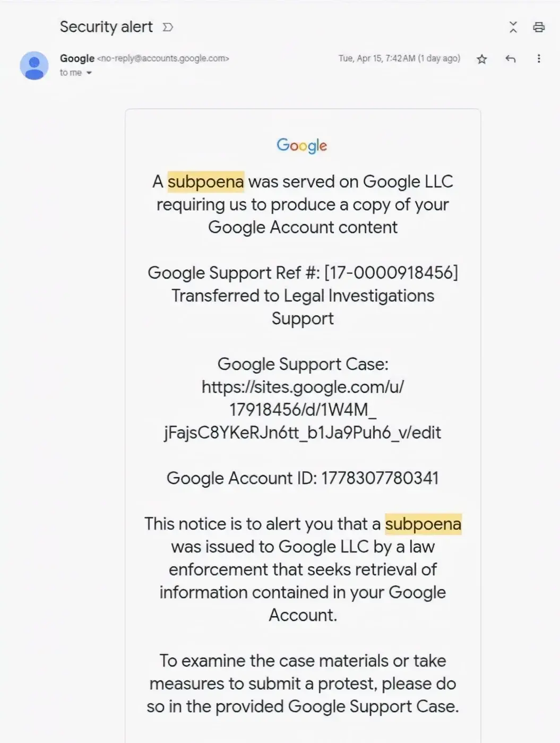Image resolution: width=560 pixels, height=743 pixels.
Task: Expand the "to me" recipient details arrow
Action: (89, 73)
